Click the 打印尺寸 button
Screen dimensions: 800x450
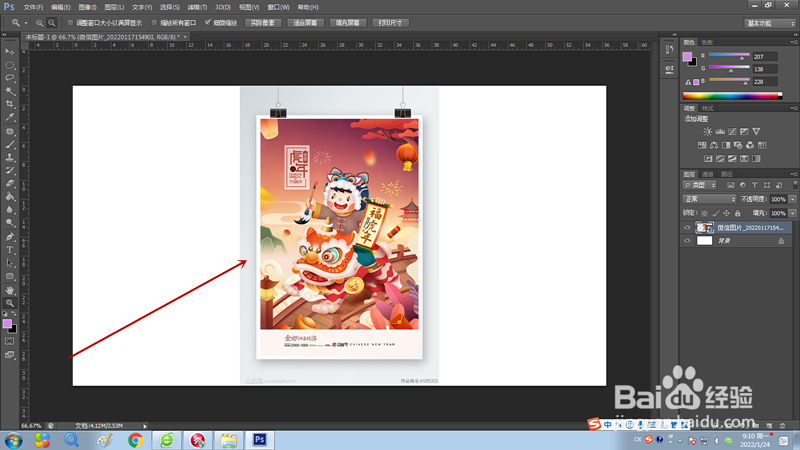point(390,23)
